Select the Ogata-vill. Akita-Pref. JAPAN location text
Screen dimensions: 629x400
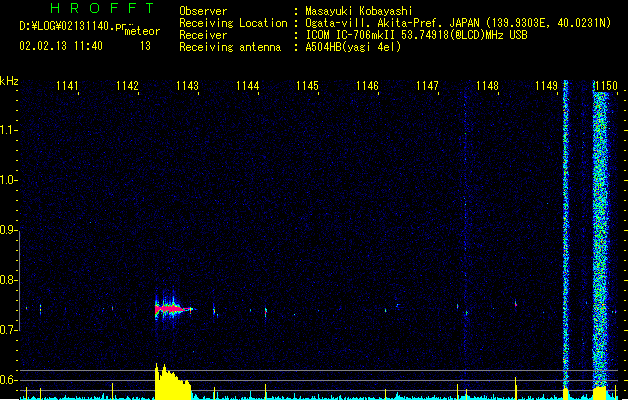(458, 23)
